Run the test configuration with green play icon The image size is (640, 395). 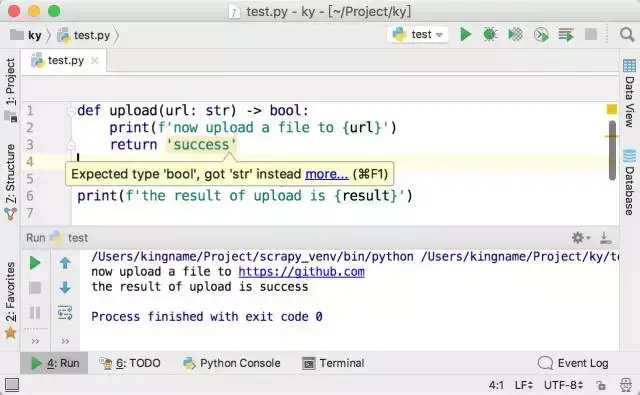click(465, 34)
